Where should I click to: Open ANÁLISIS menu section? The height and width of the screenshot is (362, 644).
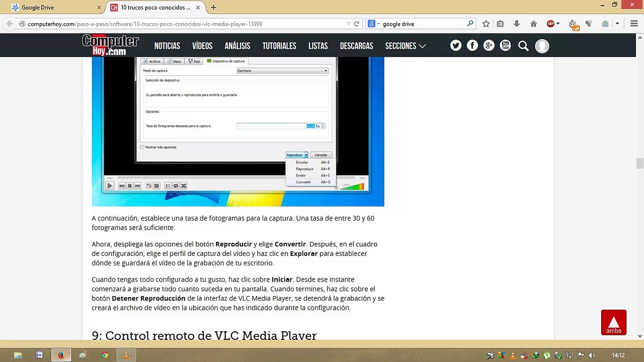click(x=237, y=46)
